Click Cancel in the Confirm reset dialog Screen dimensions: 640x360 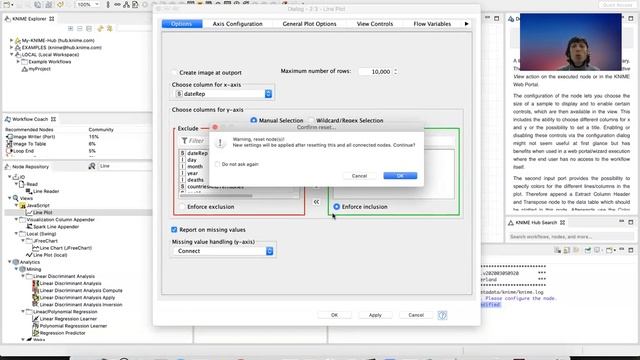[359, 176]
